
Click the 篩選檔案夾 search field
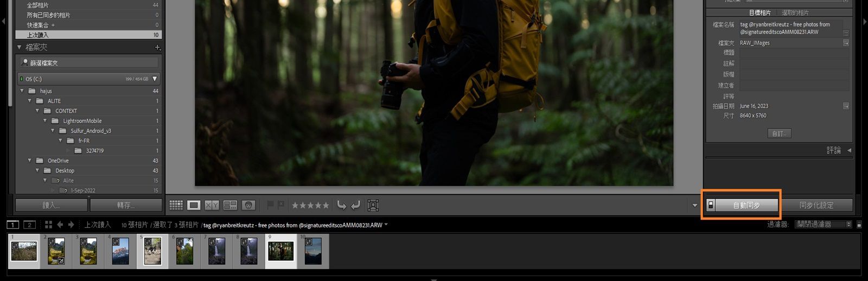point(90,63)
